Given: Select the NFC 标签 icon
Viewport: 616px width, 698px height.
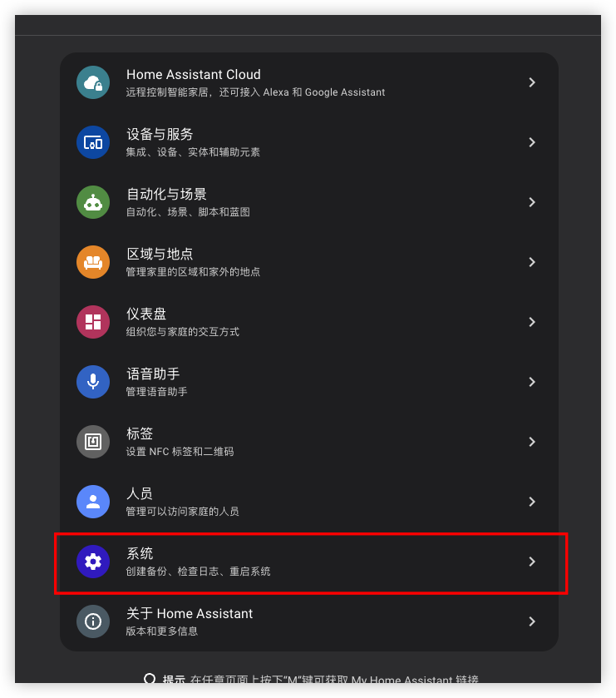Looking at the screenshot, I should click(93, 442).
